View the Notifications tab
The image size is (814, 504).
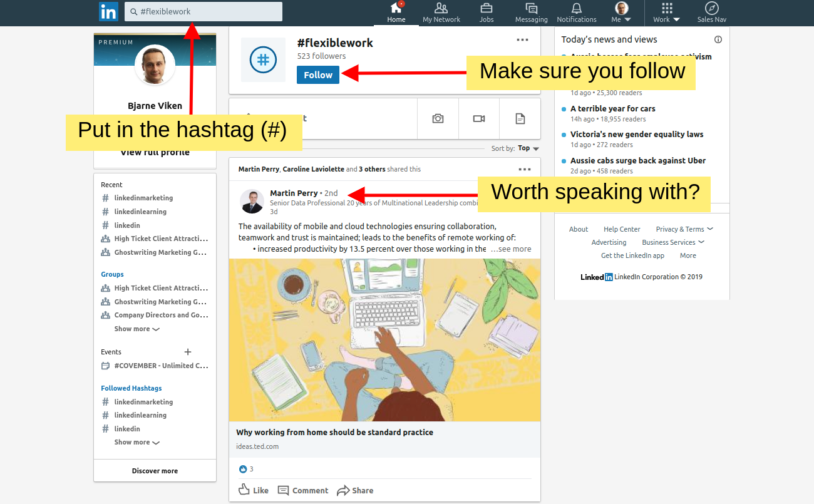tap(577, 13)
